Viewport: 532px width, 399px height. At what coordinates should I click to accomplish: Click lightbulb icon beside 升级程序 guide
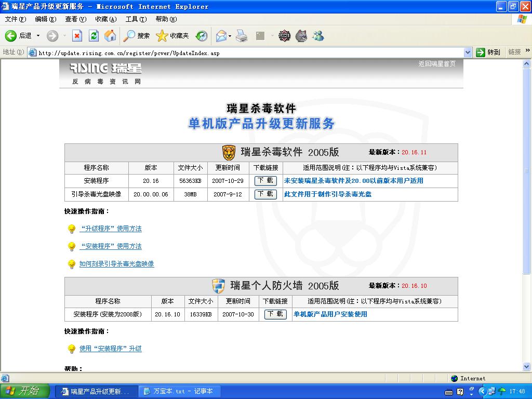[x=72, y=229]
